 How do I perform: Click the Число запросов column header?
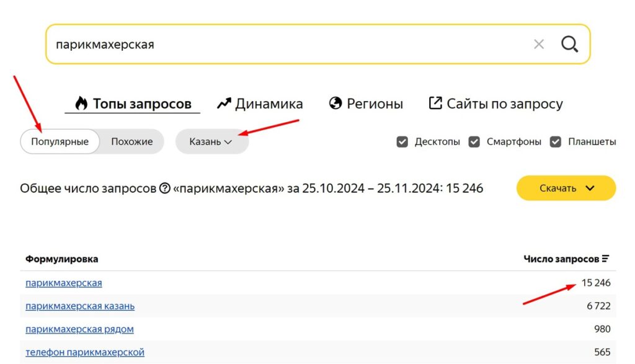tap(561, 259)
